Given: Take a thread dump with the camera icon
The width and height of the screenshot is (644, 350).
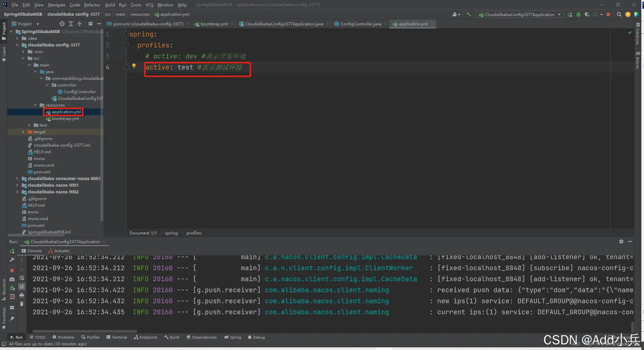Looking at the screenshot, I should point(12,279).
